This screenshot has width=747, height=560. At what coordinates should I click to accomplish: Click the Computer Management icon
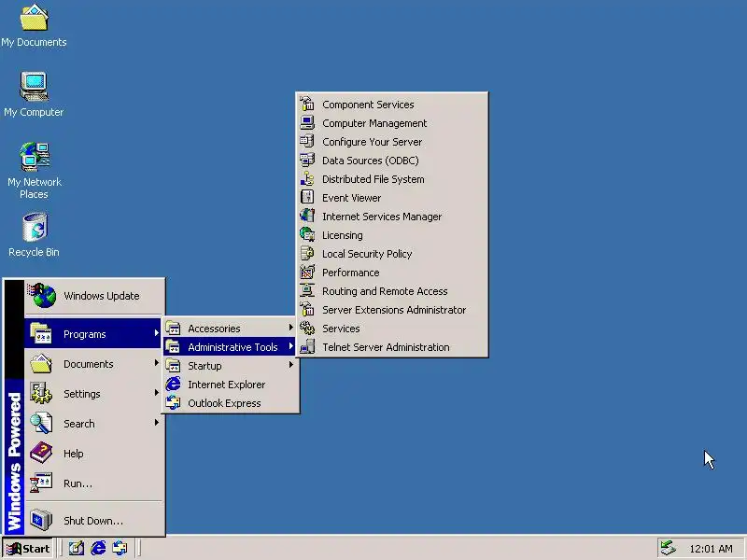click(307, 122)
